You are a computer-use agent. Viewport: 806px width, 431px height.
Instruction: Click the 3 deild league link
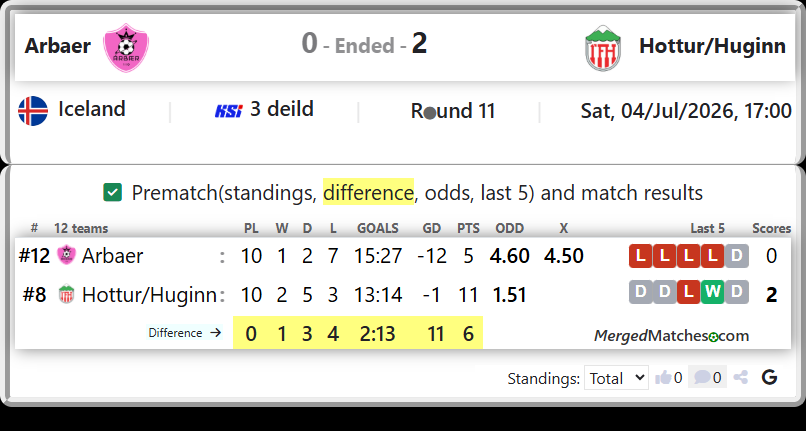(x=282, y=109)
